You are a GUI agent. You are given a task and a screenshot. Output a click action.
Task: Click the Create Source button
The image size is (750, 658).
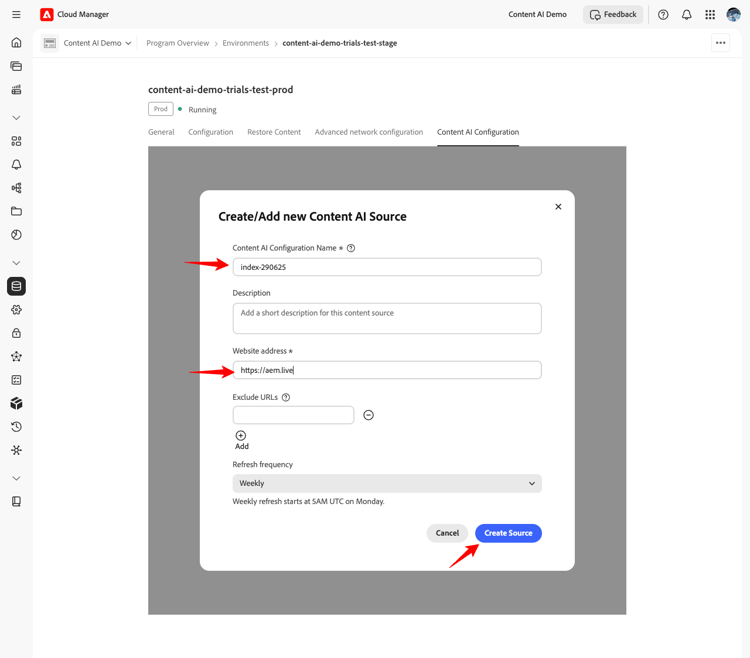click(x=508, y=533)
